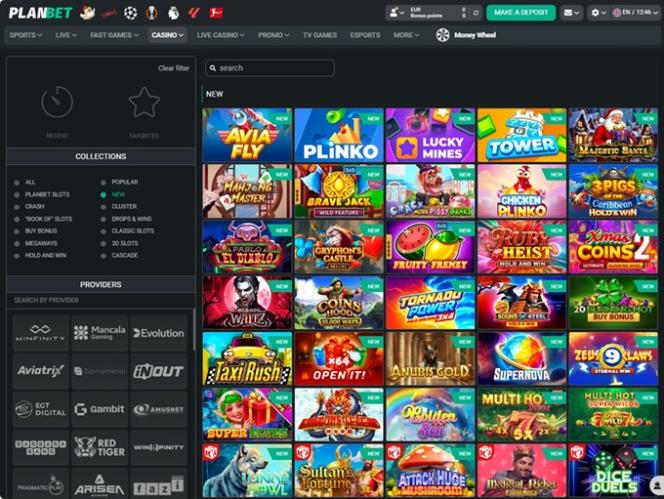Expand the Sports dropdown menu
Screen dimensions: 664x499
(x=26, y=35)
